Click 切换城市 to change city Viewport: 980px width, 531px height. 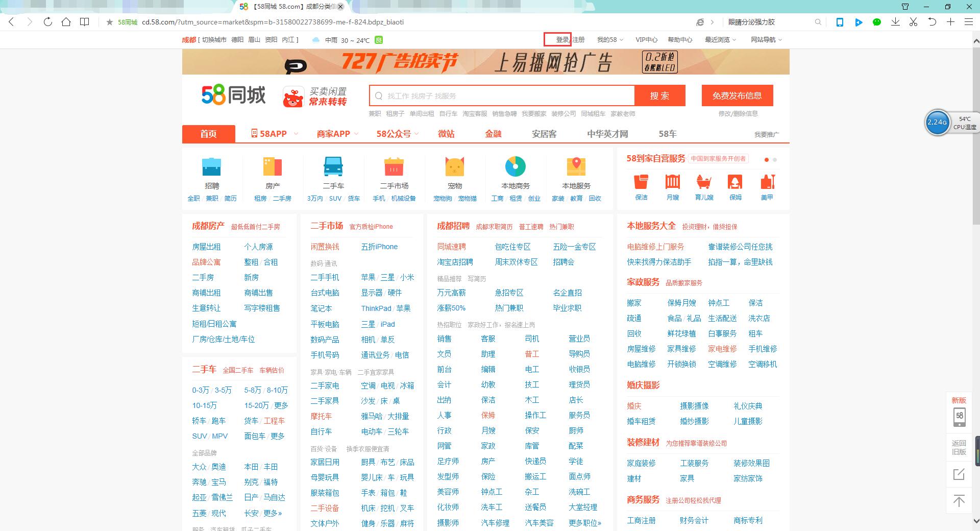point(214,39)
